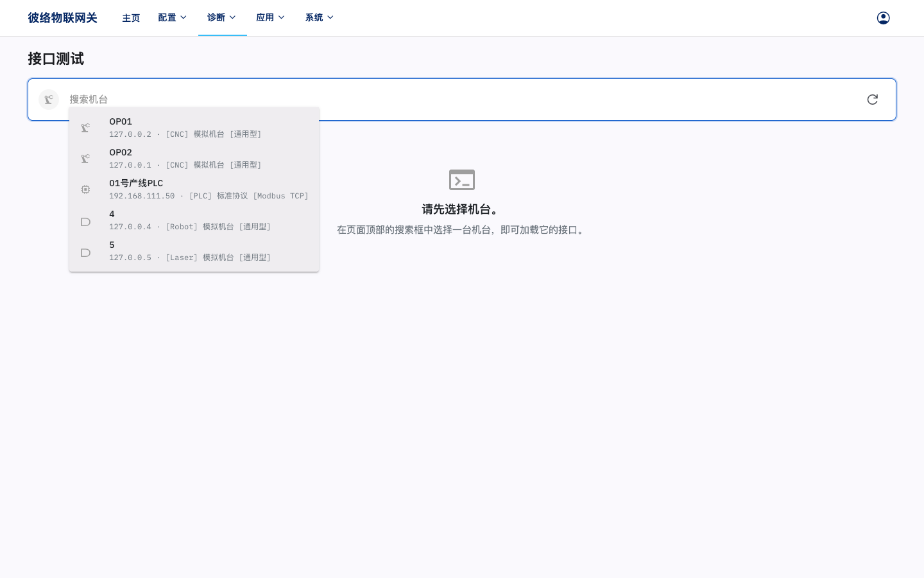
Task: Expand the 应用 menu
Action: (271, 18)
